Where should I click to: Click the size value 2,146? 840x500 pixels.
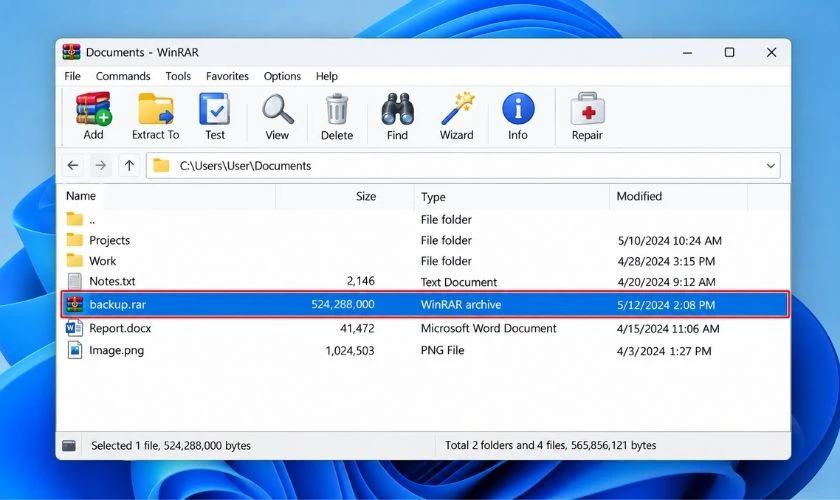tap(361, 281)
